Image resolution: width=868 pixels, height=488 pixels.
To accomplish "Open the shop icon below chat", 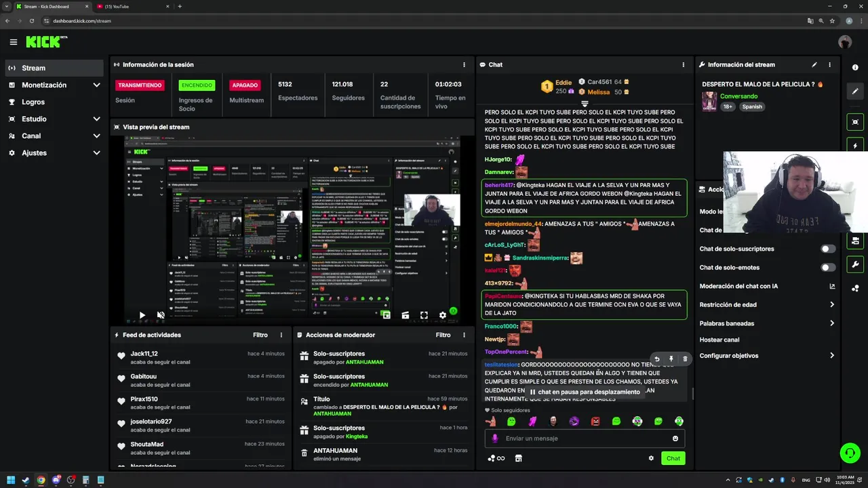I will click(x=519, y=458).
